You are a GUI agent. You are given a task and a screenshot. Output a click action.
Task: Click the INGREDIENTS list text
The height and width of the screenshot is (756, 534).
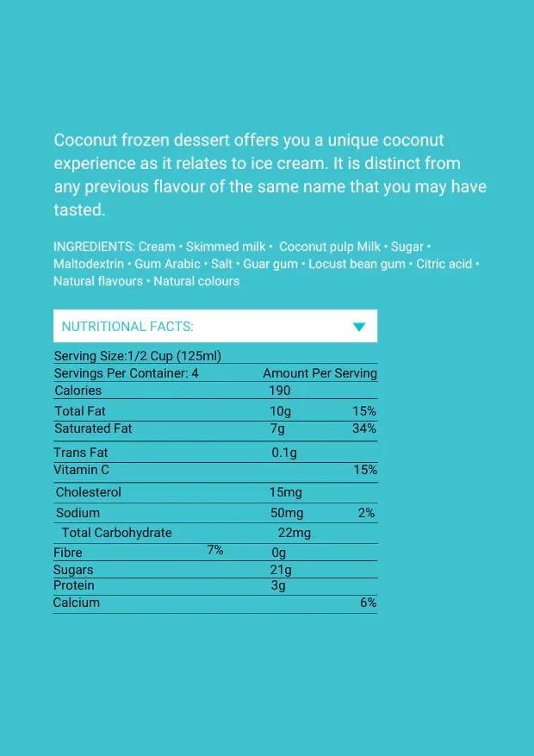click(266, 264)
